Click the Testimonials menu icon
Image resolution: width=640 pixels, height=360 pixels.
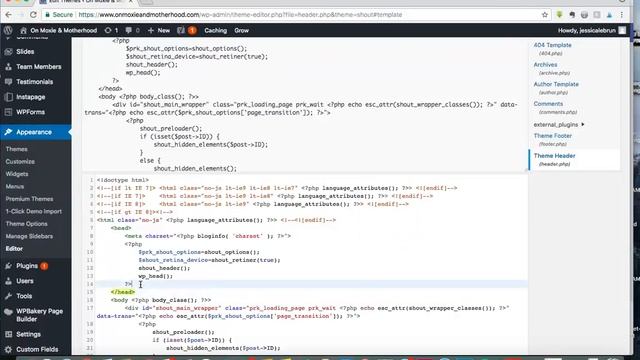pyautogui.click(x=8, y=82)
